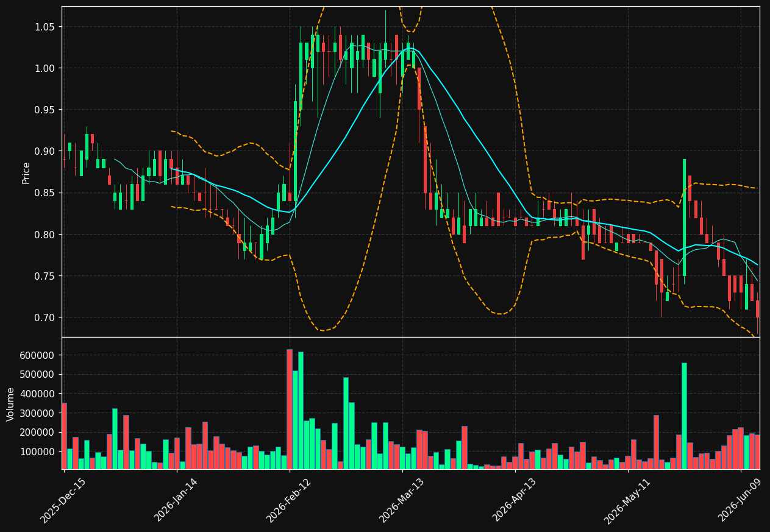Select the 0.90 price tick label
Viewport: 770px width, 532px height.
45,151
